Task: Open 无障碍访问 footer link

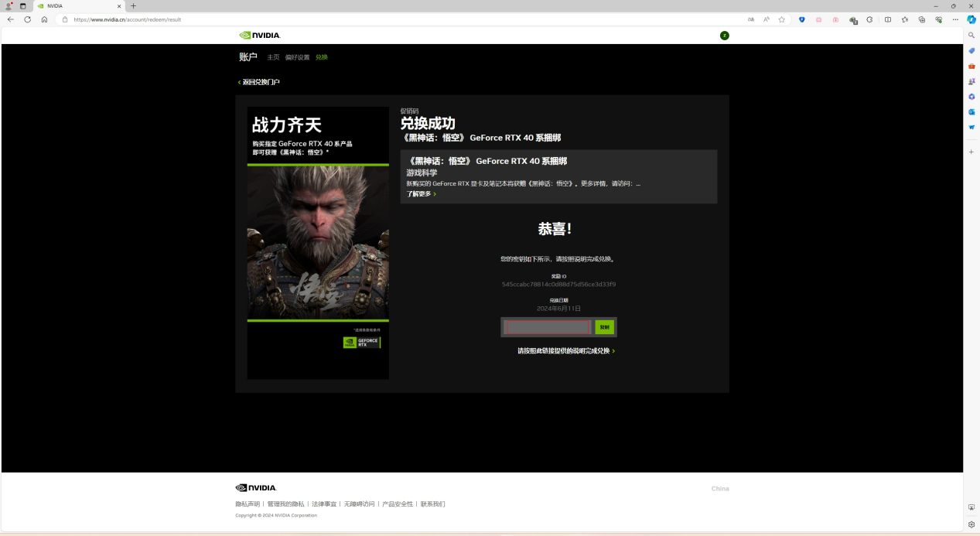Action: [x=360, y=504]
